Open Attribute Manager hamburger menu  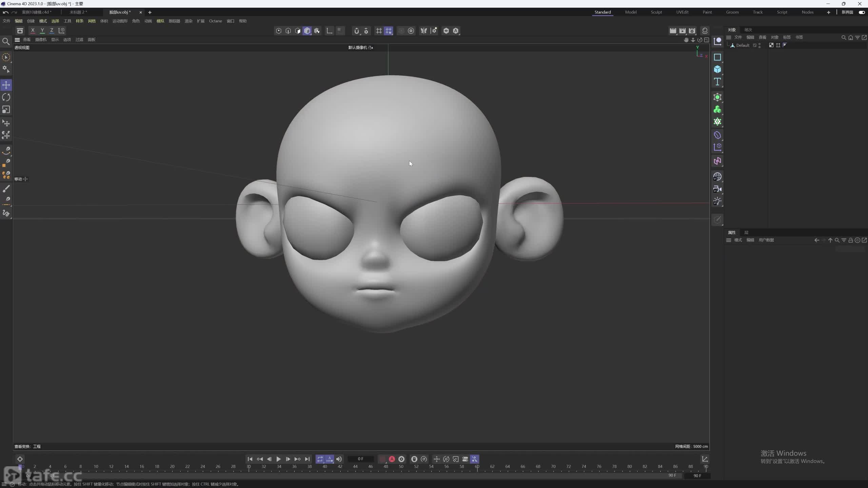click(728, 240)
